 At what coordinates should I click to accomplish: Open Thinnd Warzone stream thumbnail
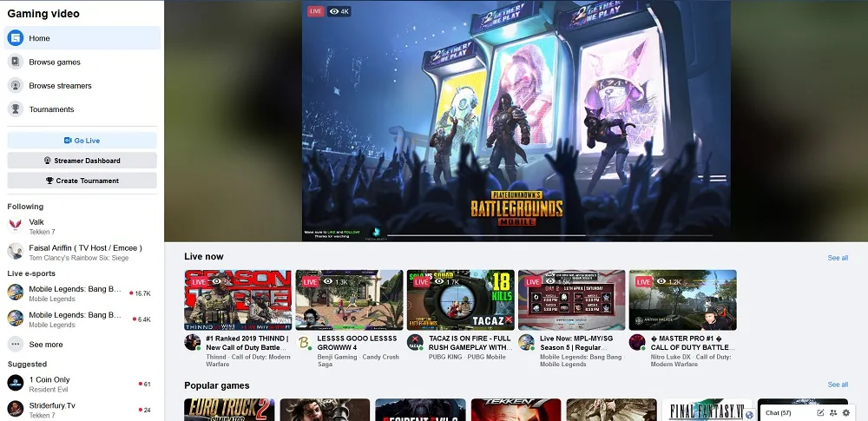pos(238,299)
